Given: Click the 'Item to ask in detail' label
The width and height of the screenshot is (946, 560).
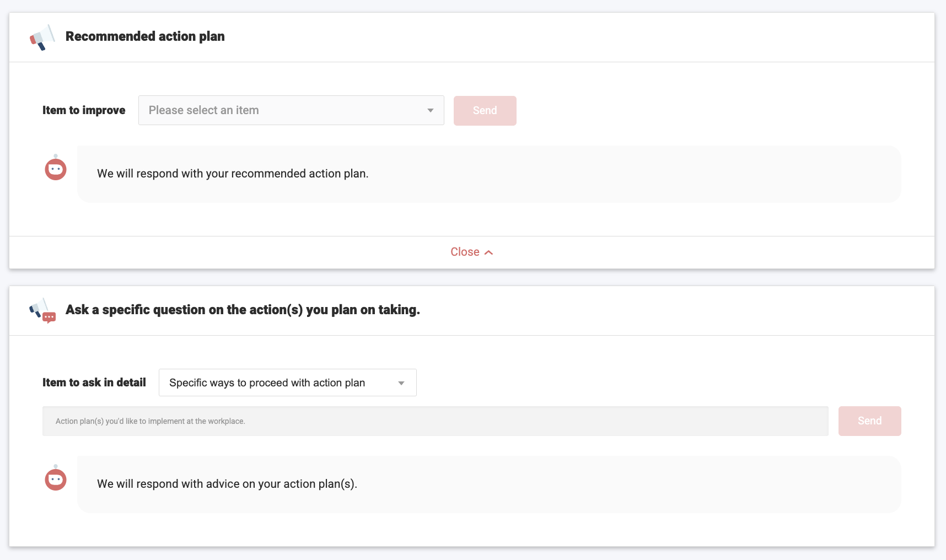Looking at the screenshot, I should click(x=94, y=383).
